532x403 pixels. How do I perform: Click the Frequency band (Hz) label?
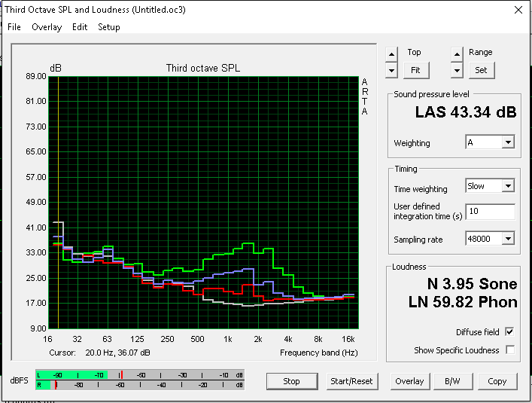tap(318, 353)
